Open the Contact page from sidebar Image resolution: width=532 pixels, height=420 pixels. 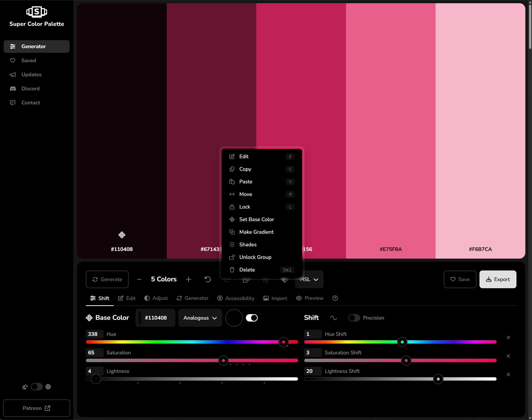click(x=31, y=103)
